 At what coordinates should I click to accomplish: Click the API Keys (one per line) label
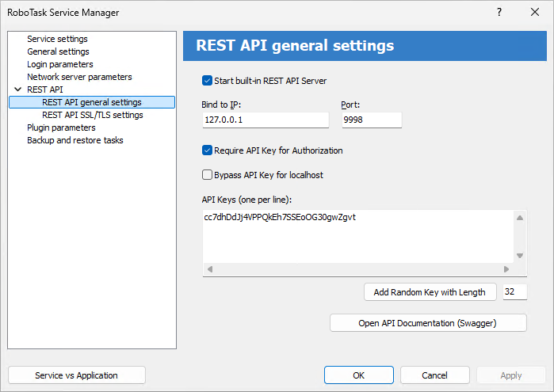(246, 200)
